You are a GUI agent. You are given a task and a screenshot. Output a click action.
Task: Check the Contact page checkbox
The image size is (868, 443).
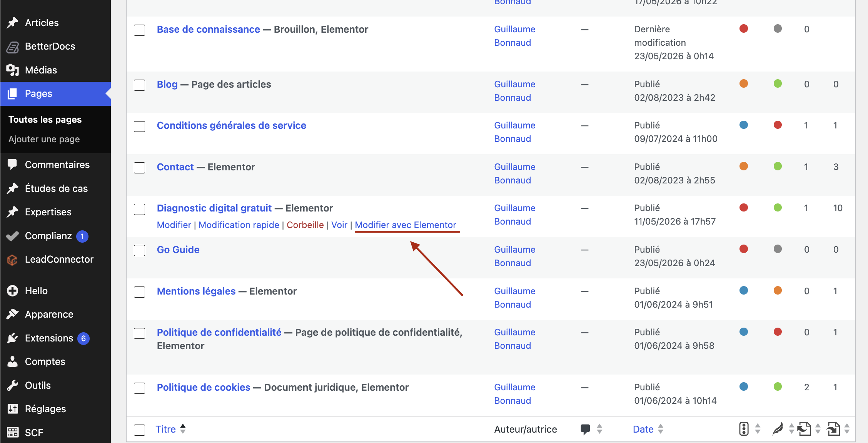click(139, 168)
